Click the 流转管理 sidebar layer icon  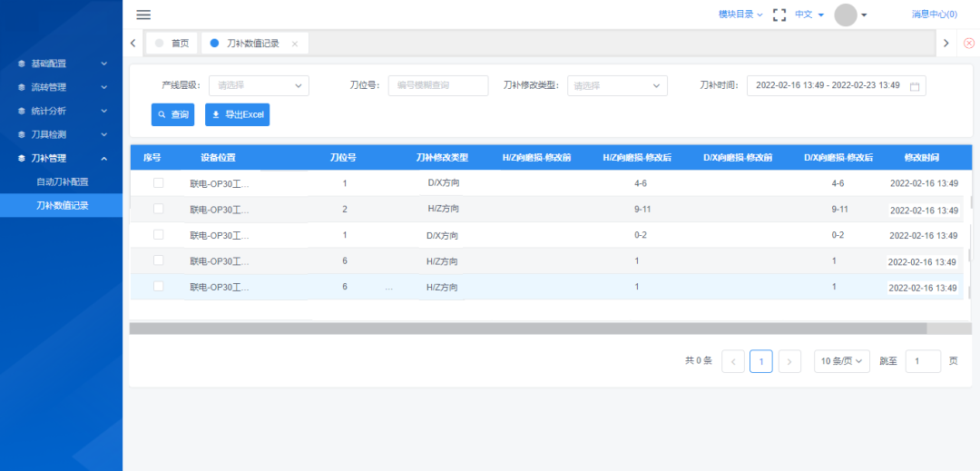21,87
